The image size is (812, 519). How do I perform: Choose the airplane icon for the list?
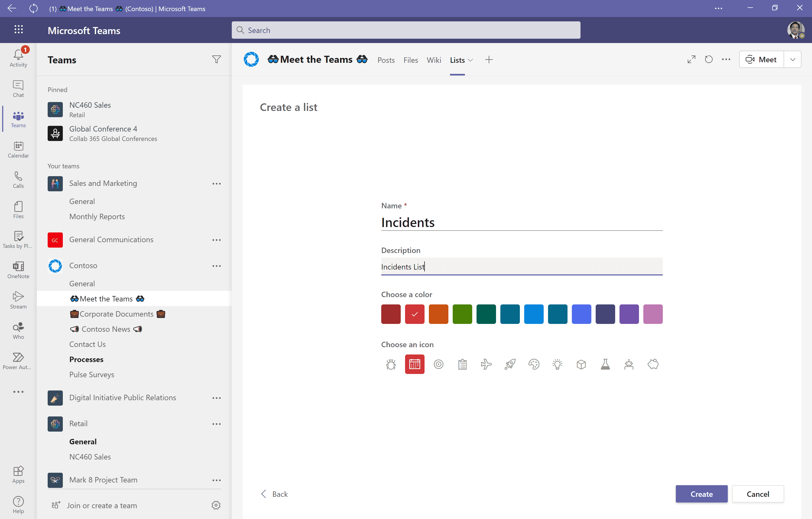(486, 364)
